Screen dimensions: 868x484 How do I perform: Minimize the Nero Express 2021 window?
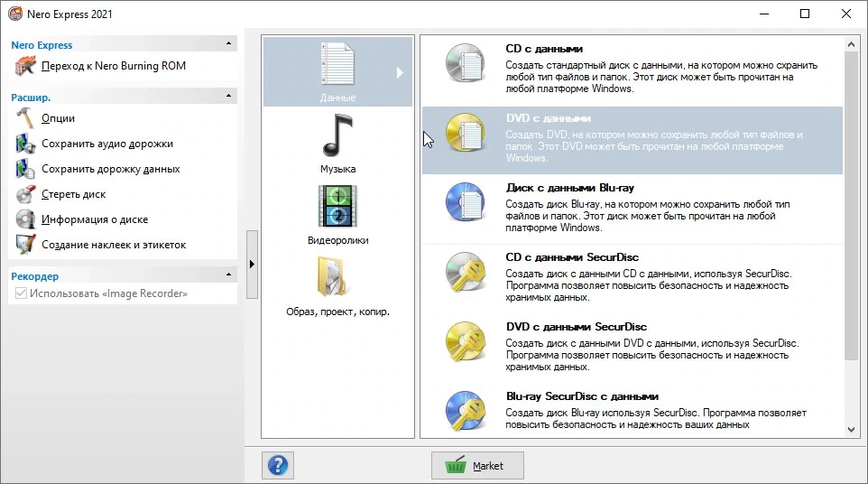coord(764,14)
